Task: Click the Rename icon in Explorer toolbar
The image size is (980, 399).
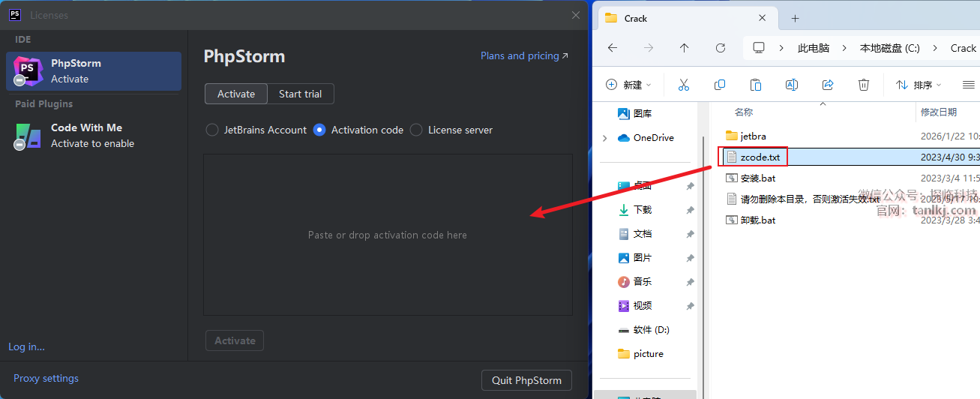Action: [x=791, y=85]
